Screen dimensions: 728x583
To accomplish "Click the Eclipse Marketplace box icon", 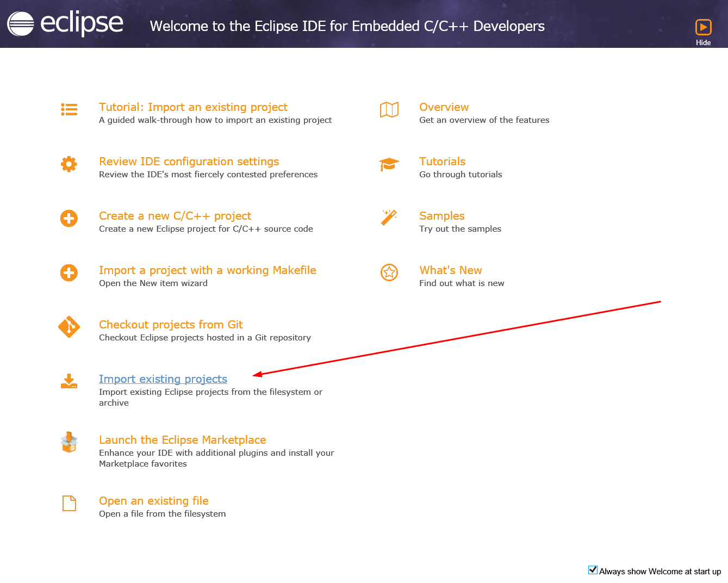I will pyautogui.click(x=69, y=442).
